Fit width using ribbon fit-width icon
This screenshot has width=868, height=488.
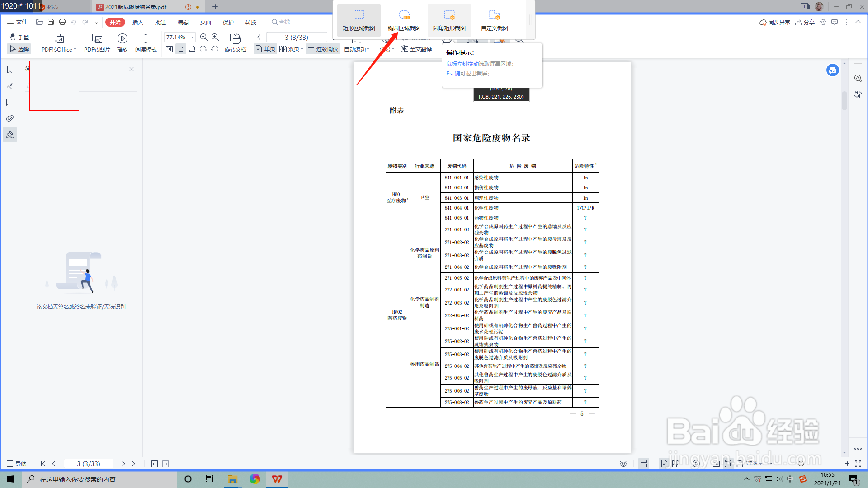192,49
